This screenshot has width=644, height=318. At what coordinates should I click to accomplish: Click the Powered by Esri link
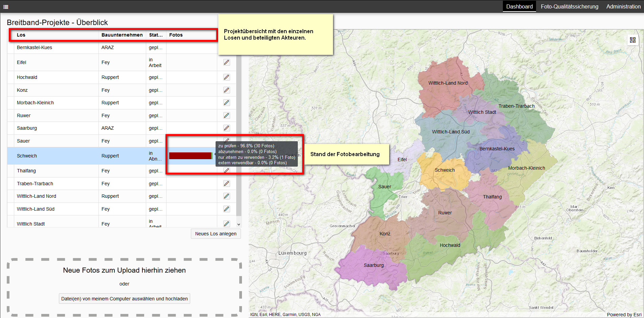624,315
